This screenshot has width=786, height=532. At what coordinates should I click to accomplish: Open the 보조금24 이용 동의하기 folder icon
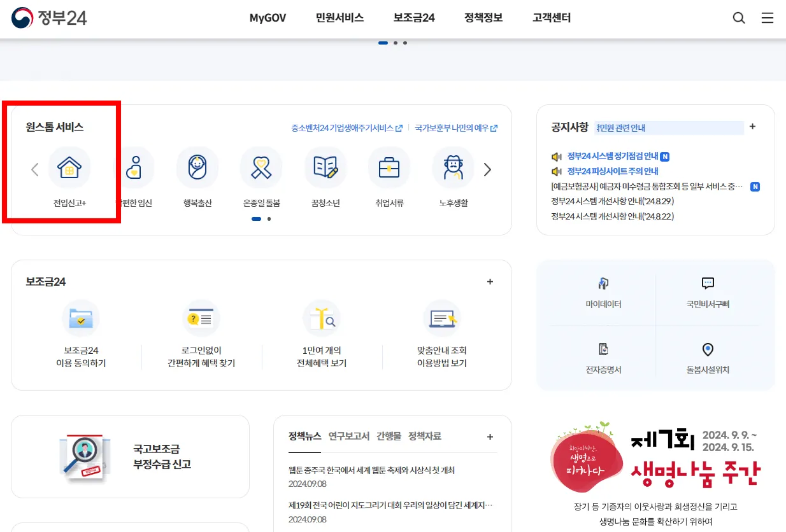tap(81, 318)
